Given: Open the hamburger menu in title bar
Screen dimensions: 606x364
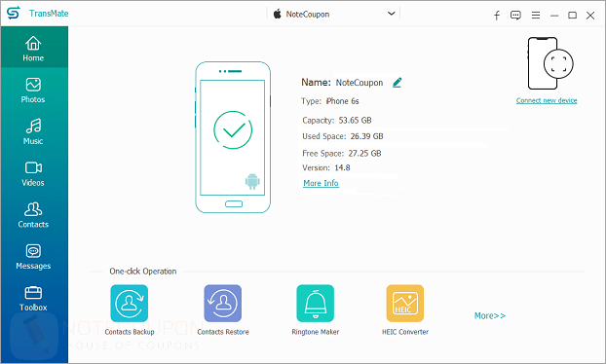Looking at the screenshot, I should pyautogui.click(x=536, y=15).
